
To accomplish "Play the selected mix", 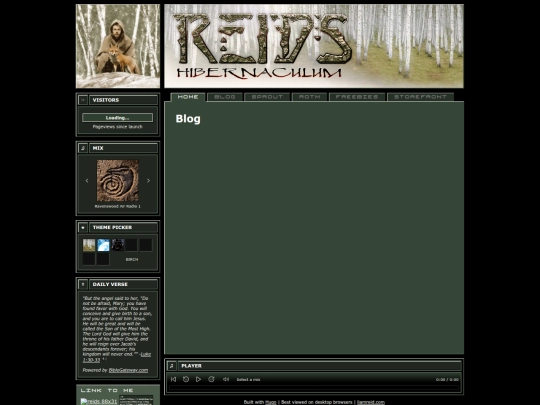I will click(198, 379).
